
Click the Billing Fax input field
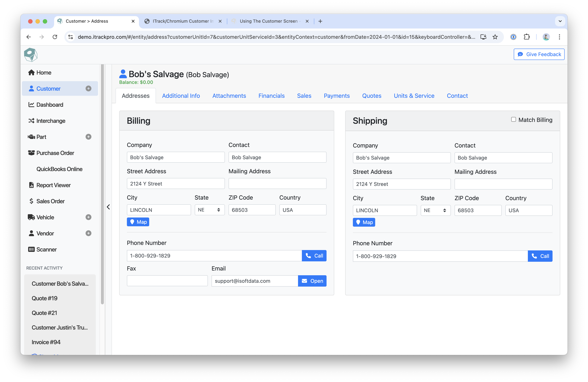pyautogui.click(x=167, y=281)
